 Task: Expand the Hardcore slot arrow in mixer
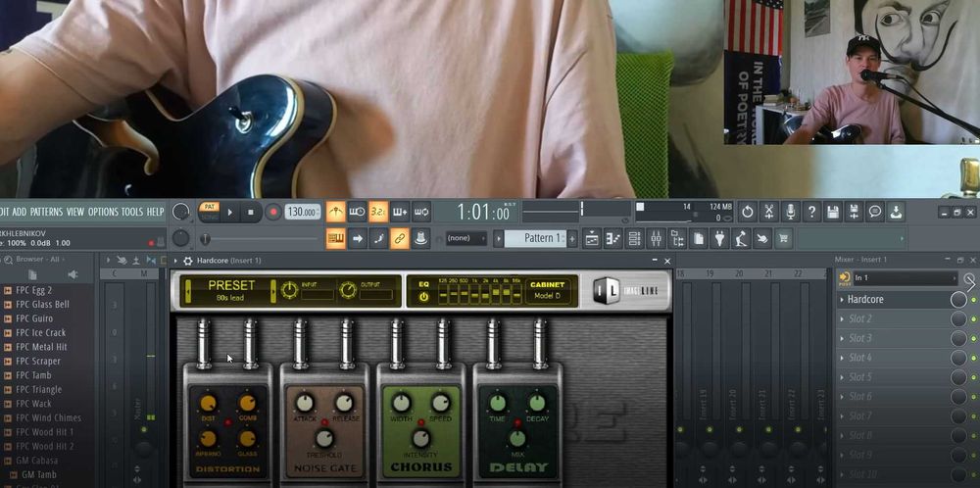point(842,299)
